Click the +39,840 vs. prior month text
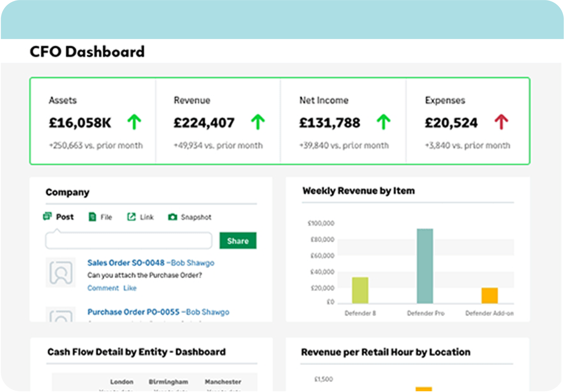Viewport: 564px width, 392px height. [344, 145]
